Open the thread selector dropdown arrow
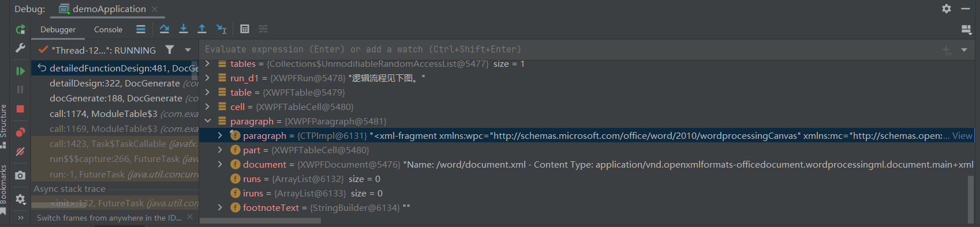The image size is (980, 227). tap(188, 50)
